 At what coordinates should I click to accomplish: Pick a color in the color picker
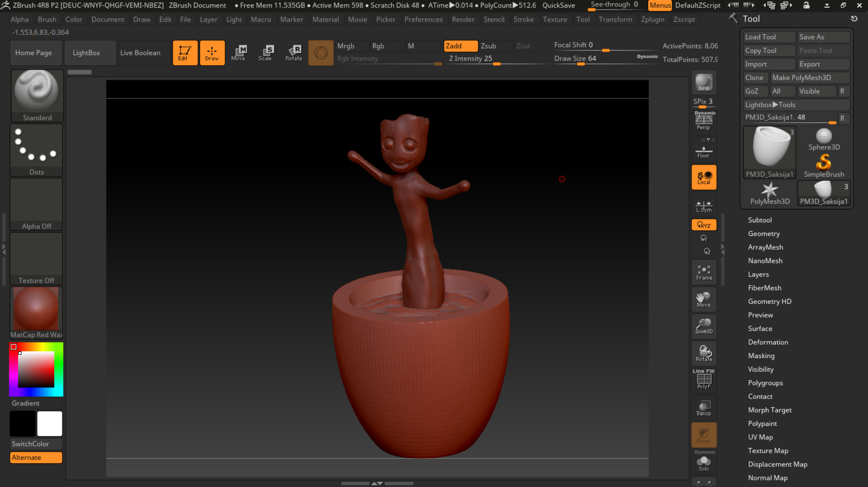click(x=36, y=369)
